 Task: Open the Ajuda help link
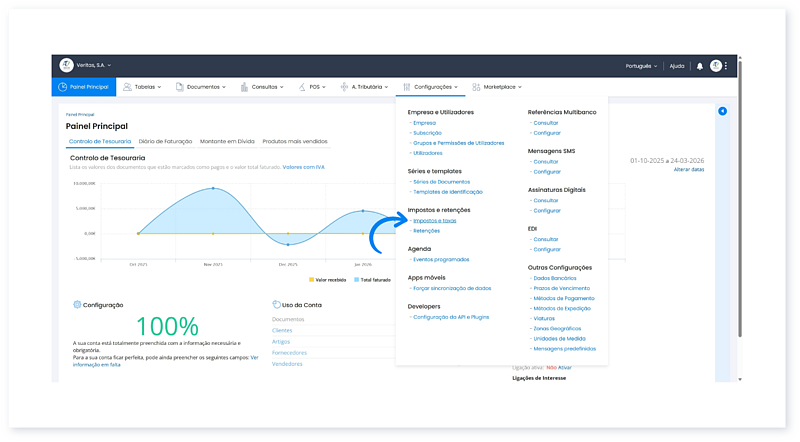[677, 66]
